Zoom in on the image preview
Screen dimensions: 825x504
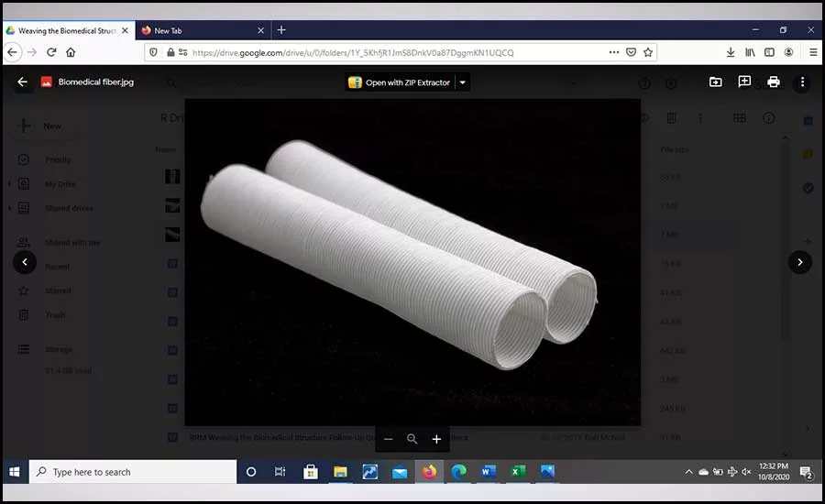click(436, 439)
